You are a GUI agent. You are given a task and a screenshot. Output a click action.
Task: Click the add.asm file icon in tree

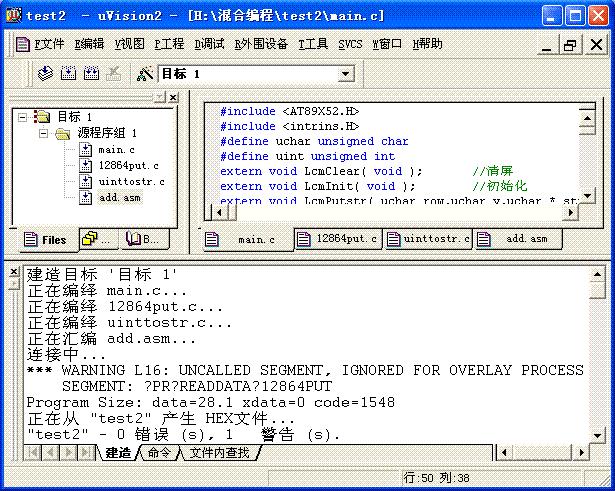coord(86,197)
